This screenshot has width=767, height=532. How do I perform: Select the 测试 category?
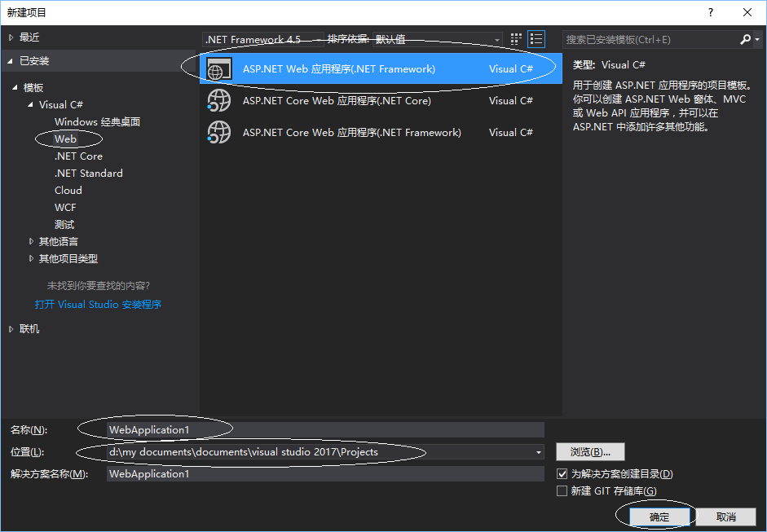[x=64, y=224]
